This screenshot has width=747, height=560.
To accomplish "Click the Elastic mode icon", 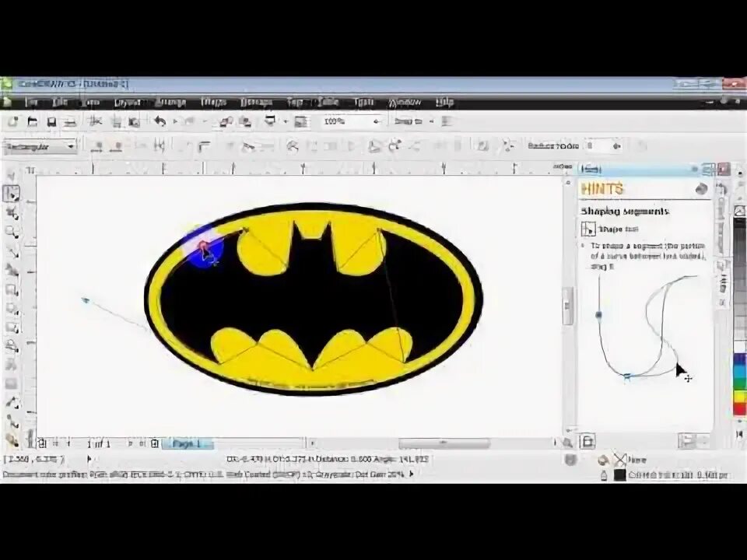I will click(x=482, y=146).
